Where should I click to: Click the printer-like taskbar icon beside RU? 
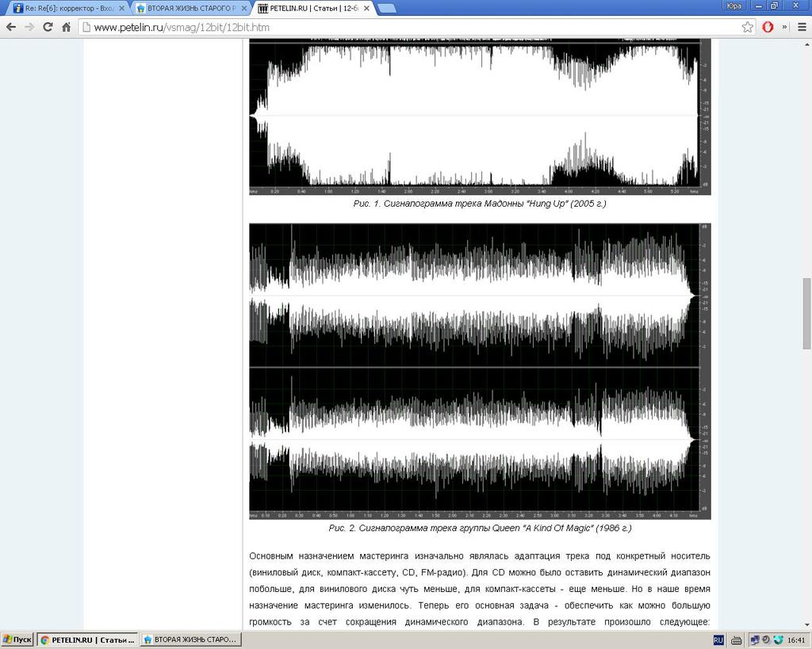[x=736, y=641]
